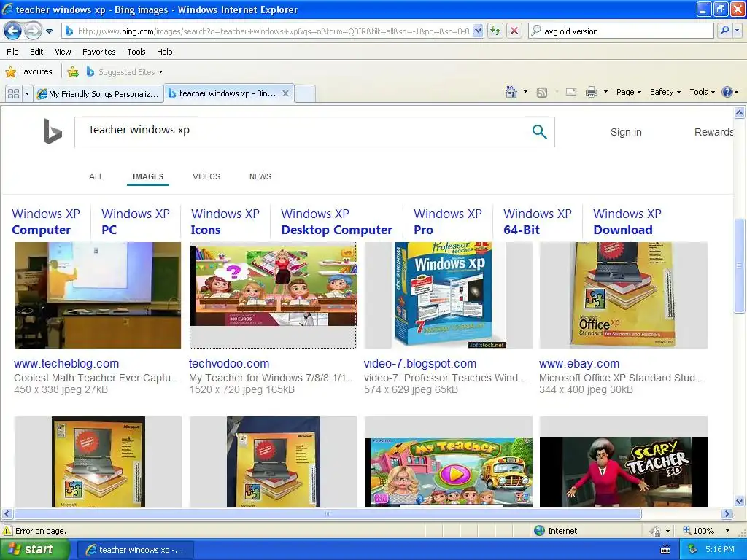The image size is (747, 560).
Task: Open the View menu
Action: point(63,52)
